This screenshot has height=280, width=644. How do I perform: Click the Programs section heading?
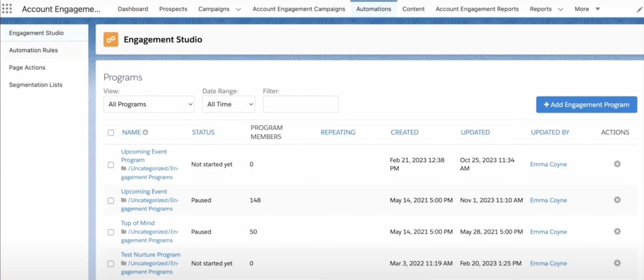123,77
